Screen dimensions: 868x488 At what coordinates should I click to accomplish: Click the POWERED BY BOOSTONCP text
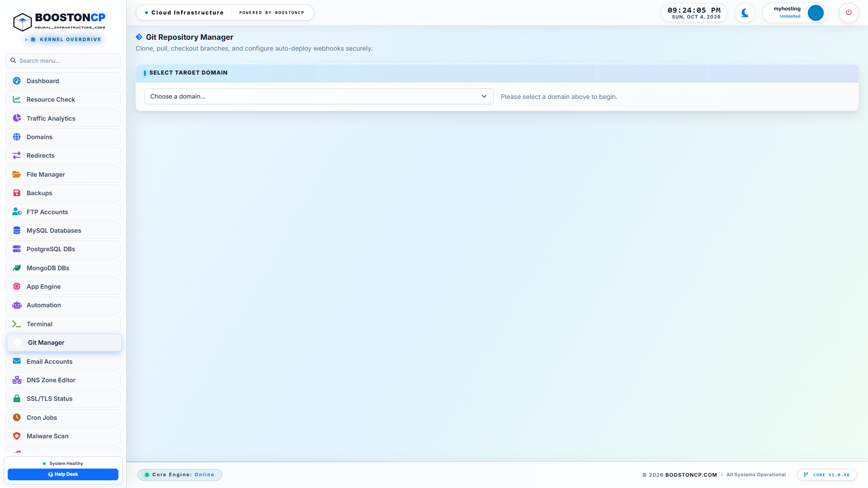(272, 13)
